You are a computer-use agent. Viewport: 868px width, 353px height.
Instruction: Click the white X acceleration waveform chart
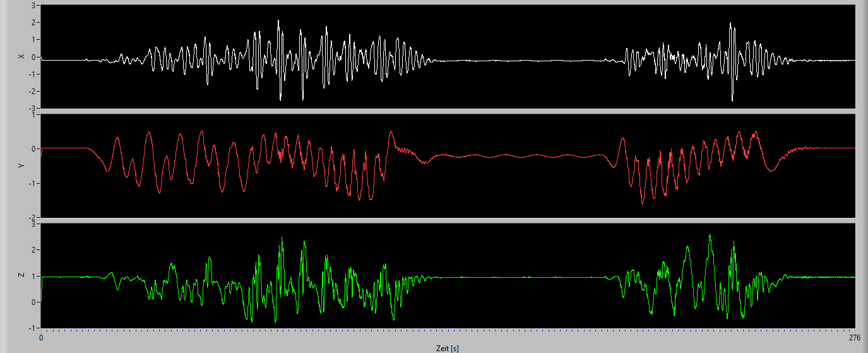coord(448,57)
